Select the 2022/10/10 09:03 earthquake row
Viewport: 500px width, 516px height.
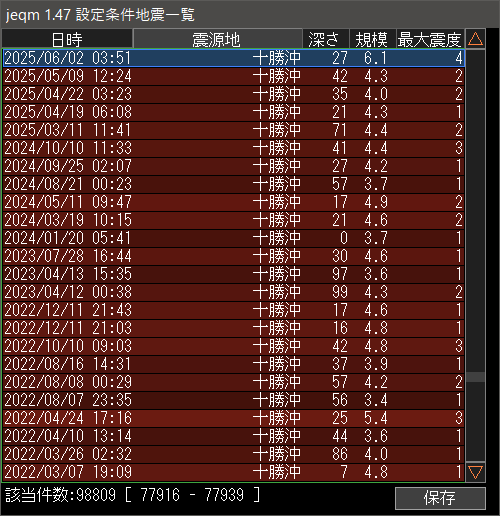point(234,346)
